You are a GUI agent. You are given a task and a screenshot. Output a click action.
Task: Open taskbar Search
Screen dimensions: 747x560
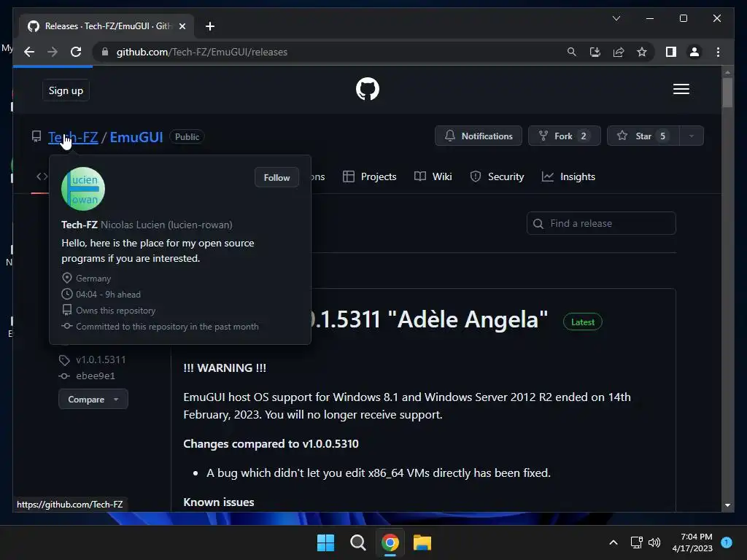click(x=357, y=542)
